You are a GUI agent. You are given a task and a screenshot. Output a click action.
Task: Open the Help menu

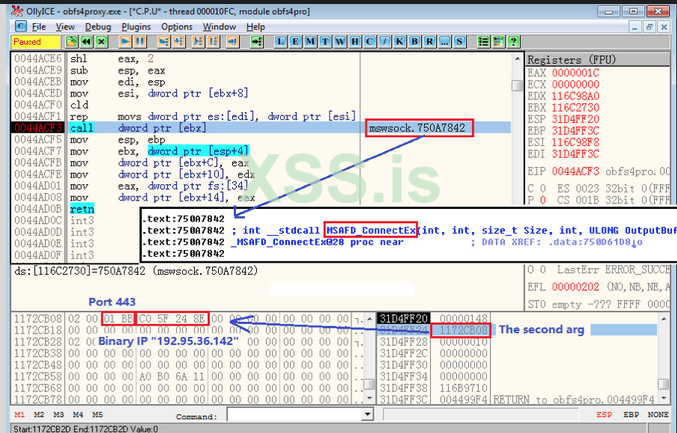(x=256, y=27)
